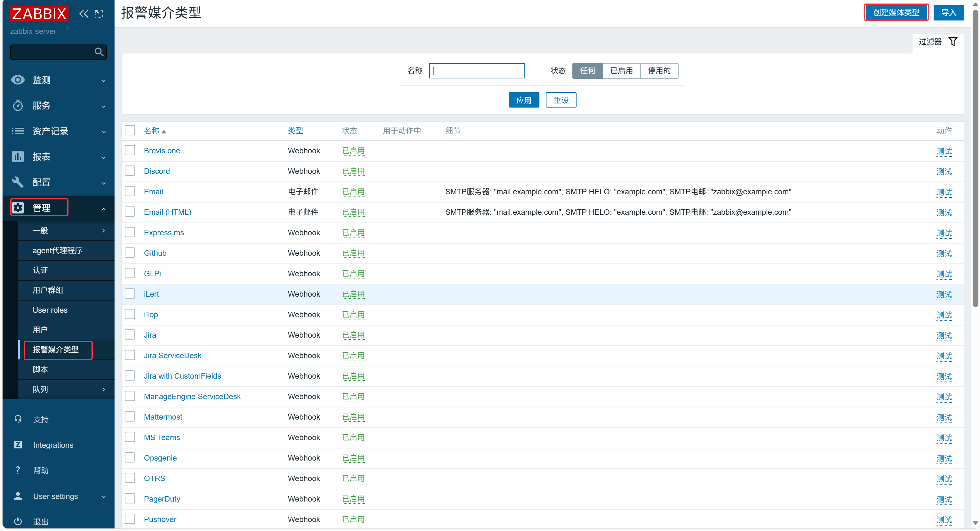This screenshot has width=980, height=531.
Task: Collapse the sidebar with double-arrow icon
Action: coord(84,14)
